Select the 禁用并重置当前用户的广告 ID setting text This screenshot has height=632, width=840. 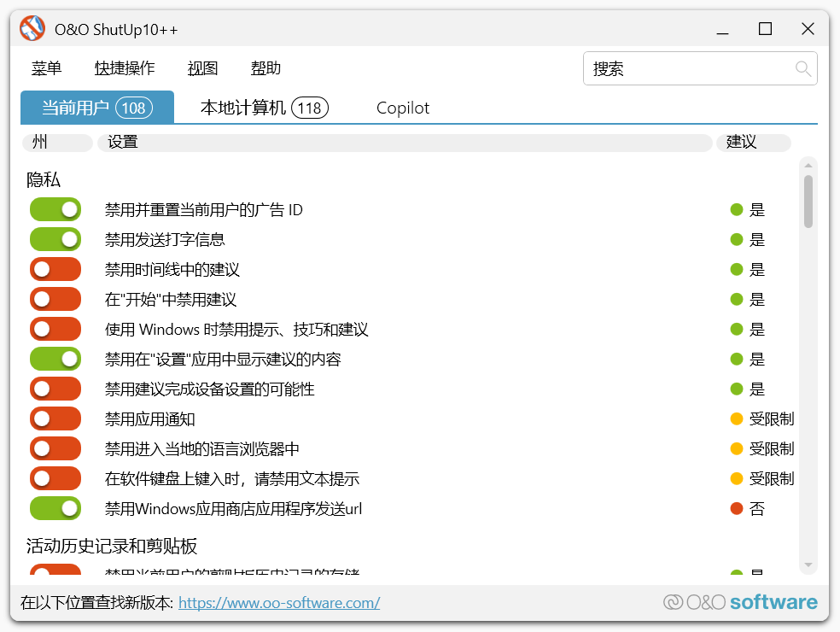203,209
